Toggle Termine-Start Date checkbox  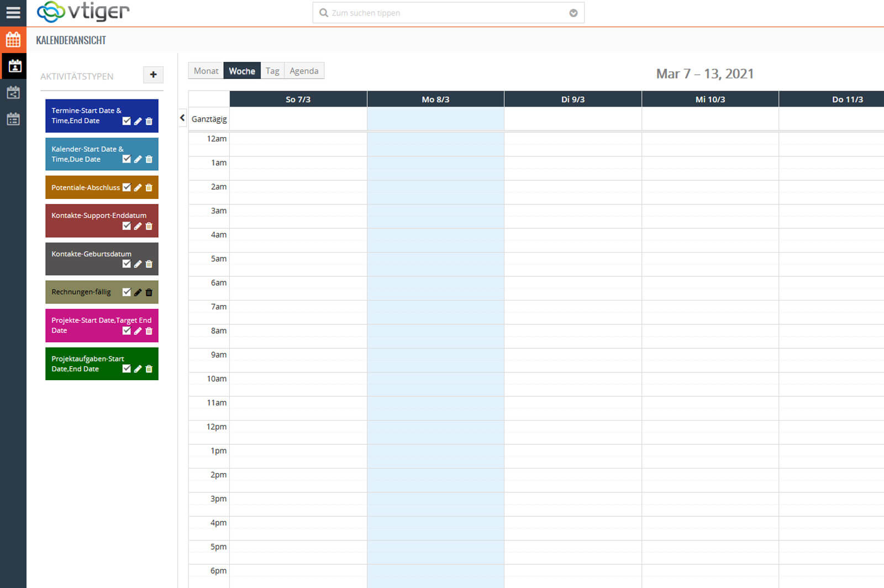point(127,120)
